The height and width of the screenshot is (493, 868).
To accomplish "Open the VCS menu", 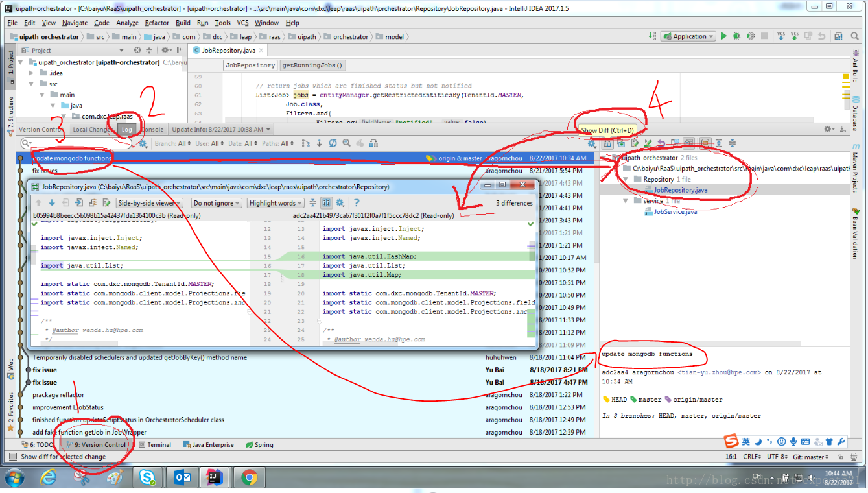I will click(x=242, y=23).
